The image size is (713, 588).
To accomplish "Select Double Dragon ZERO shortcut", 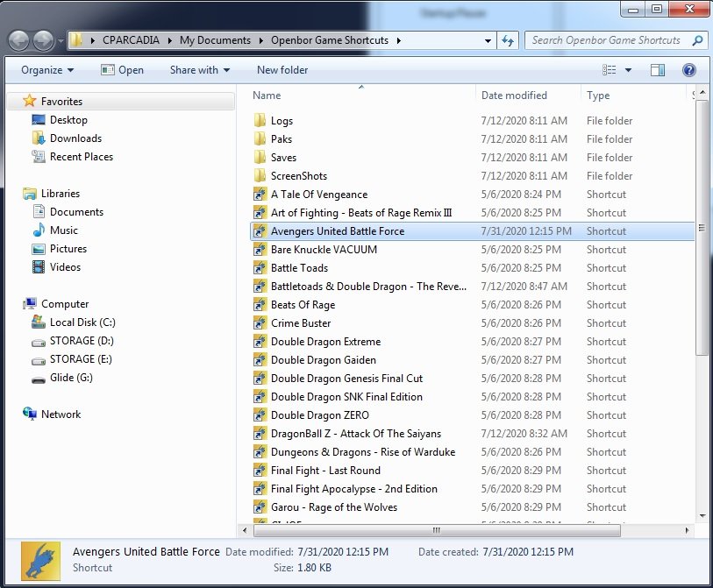I will pyautogui.click(x=472, y=414).
